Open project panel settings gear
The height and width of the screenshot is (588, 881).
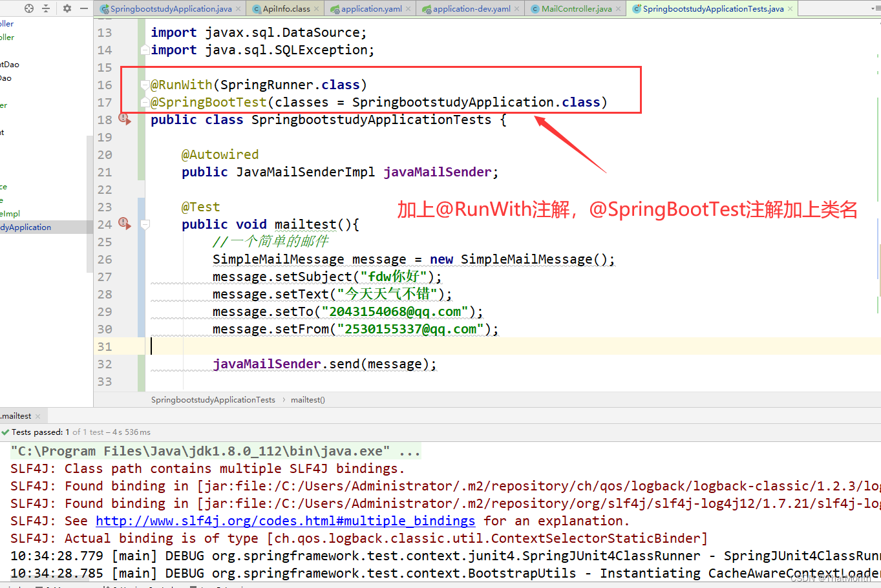(x=67, y=8)
